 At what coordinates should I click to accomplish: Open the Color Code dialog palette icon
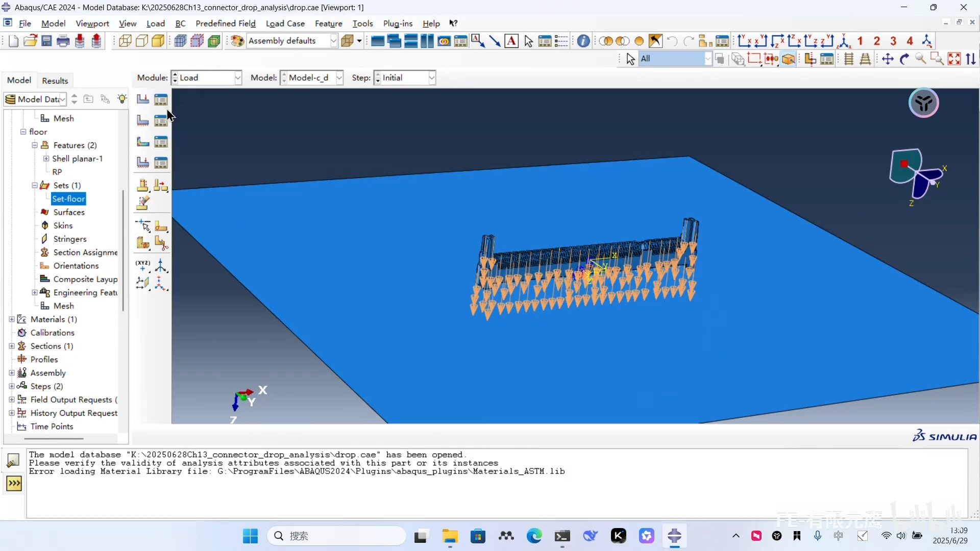click(237, 41)
